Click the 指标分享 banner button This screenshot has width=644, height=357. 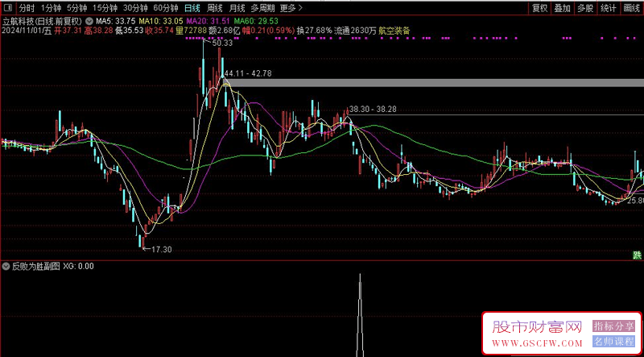tap(613, 327)
